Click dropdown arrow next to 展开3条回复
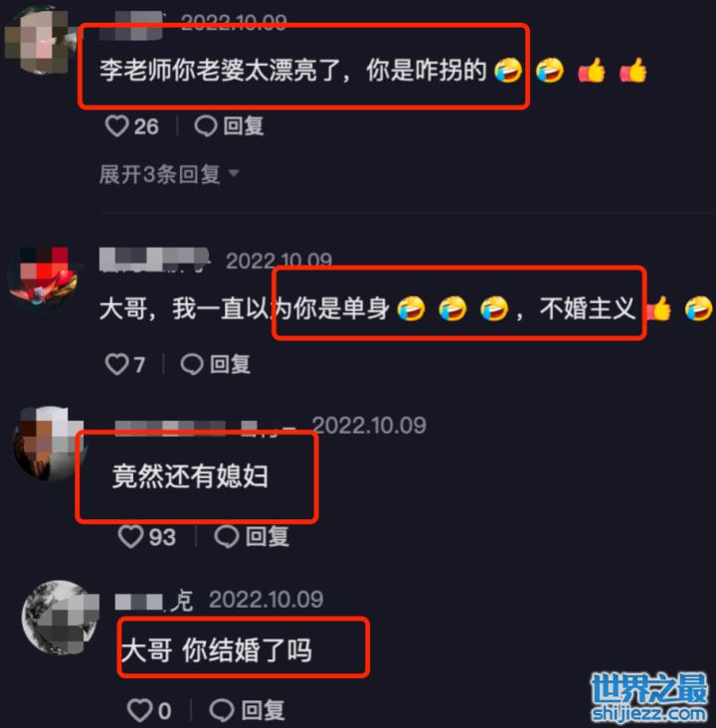Viewport: 716px width, 728px height. tap(234, 174)
